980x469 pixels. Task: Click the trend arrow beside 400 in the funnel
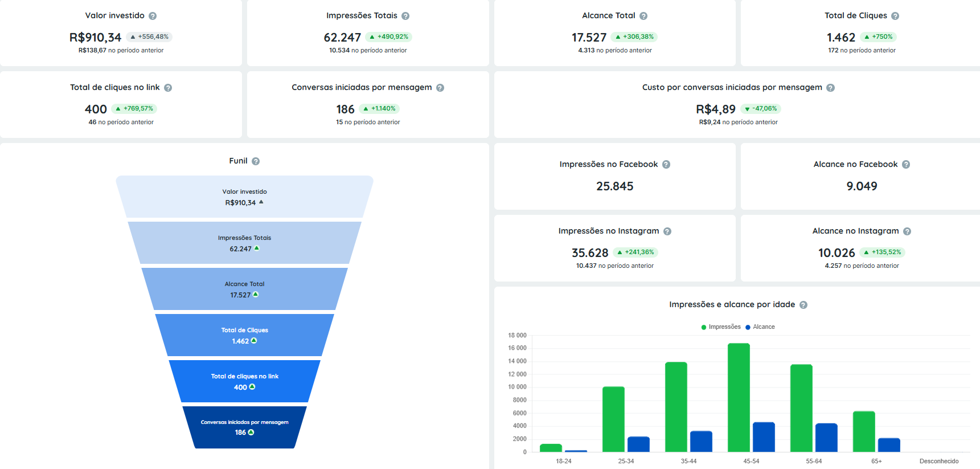252,386
